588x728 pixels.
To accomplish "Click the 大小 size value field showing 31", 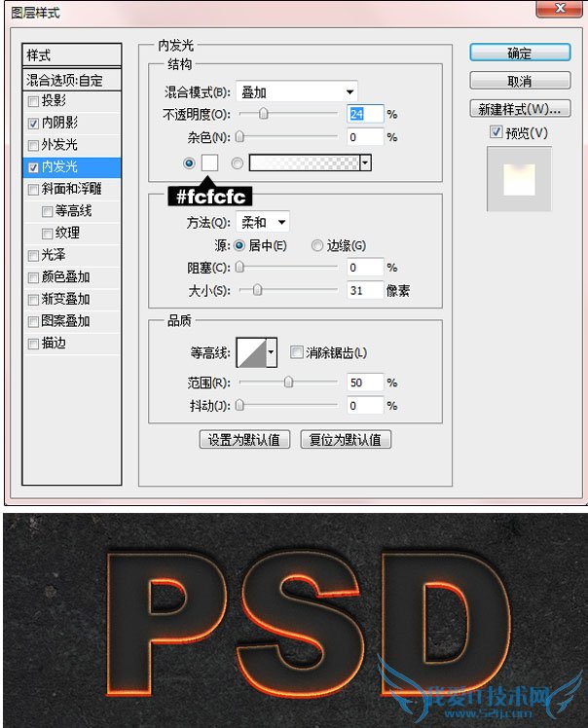I will [x=365, y=291].
